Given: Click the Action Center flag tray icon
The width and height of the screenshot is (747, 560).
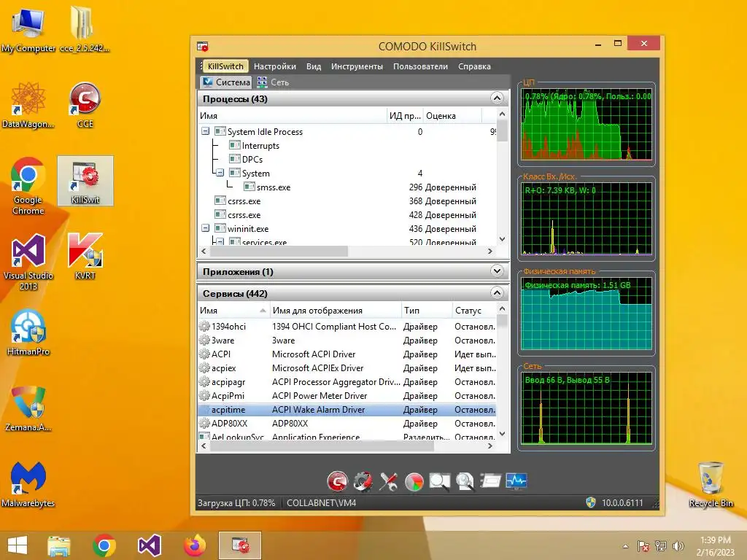Looking at the screenshot, I should coord(643,545).
